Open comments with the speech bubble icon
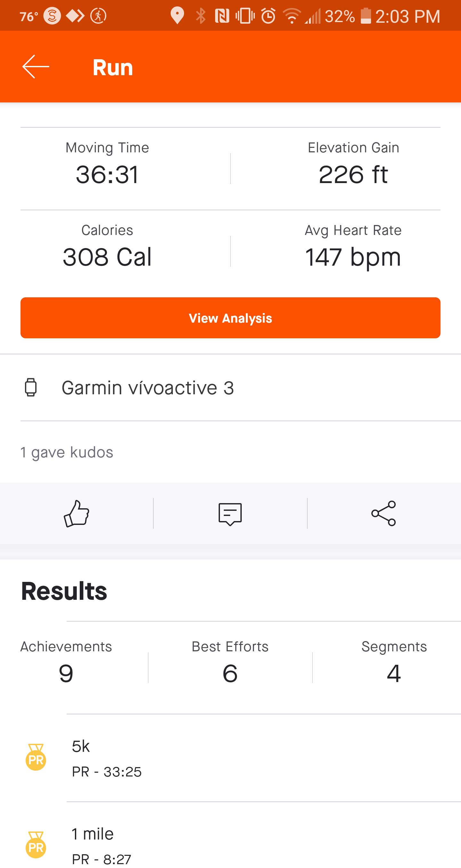 230,514
